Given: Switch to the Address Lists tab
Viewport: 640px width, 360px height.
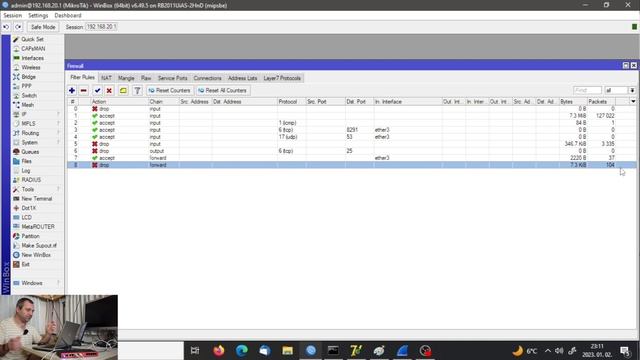Looking at the screenshot, I should click(242, 78).
